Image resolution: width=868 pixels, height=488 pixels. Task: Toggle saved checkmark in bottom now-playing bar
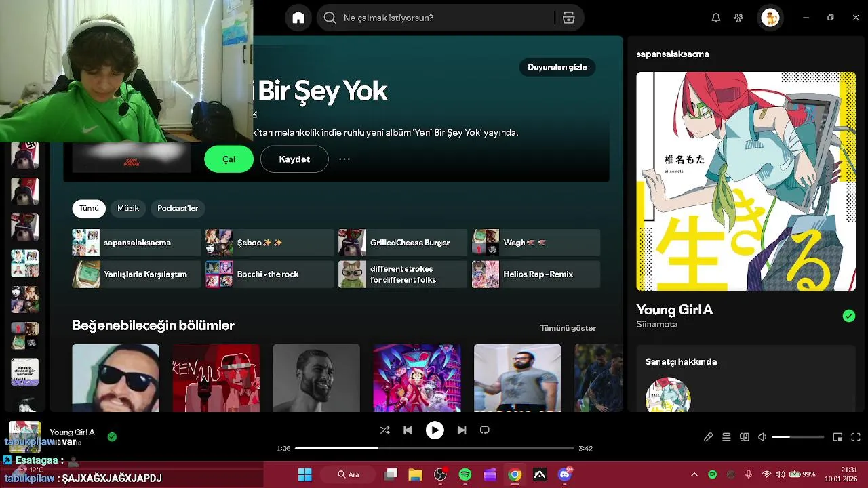click(112, 437)
